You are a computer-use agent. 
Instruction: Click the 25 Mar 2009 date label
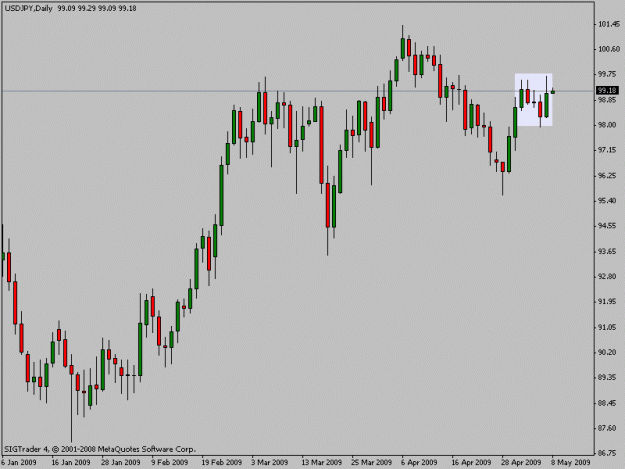coord(371,463)
